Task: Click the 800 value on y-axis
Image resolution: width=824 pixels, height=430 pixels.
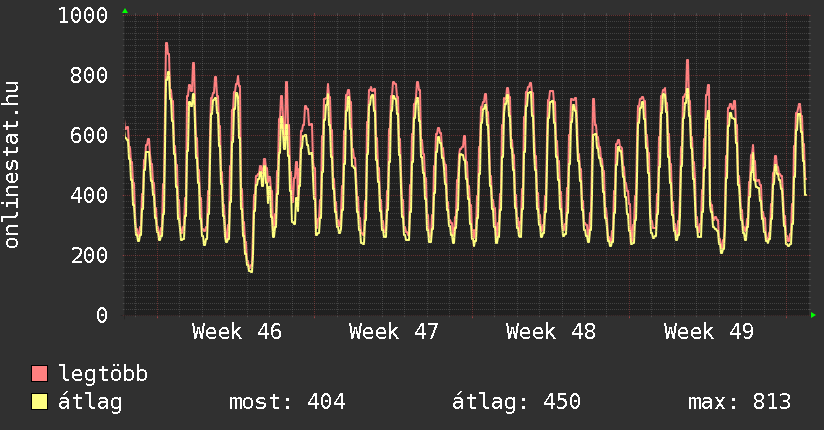Action: [x=89, y=76]
